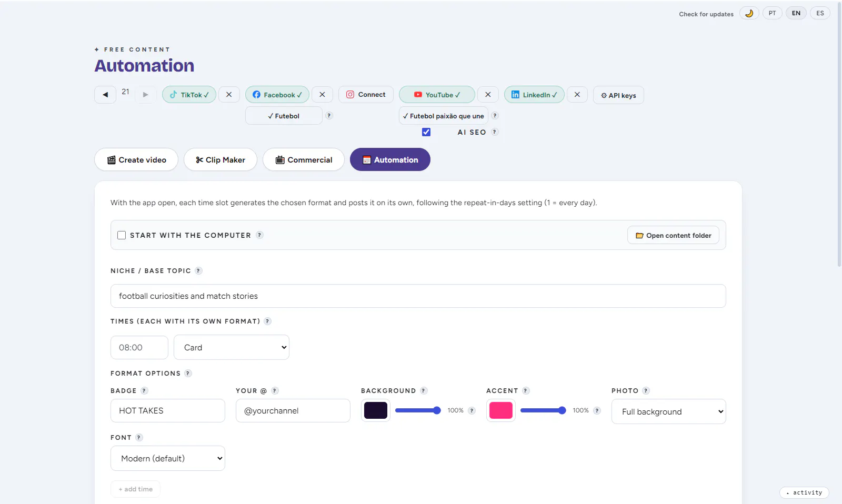Click the add time button
Image resolution: width=842 pixels, height=504 pixels.
click(x=135, y=489)
